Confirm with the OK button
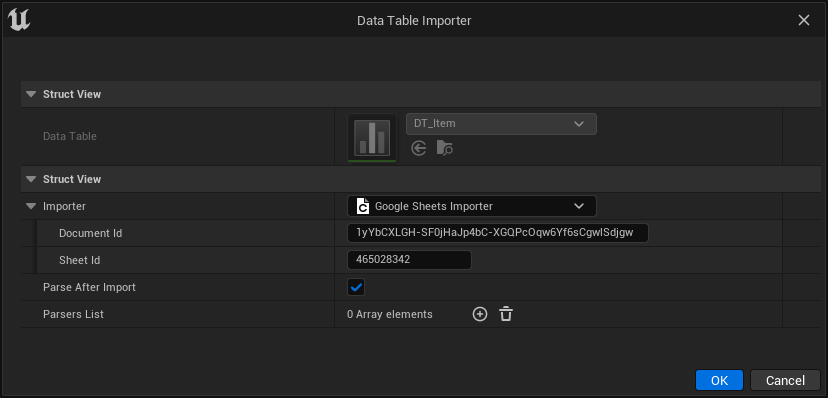The height and width of the screenshot is (398, 828). pos(719,381)
